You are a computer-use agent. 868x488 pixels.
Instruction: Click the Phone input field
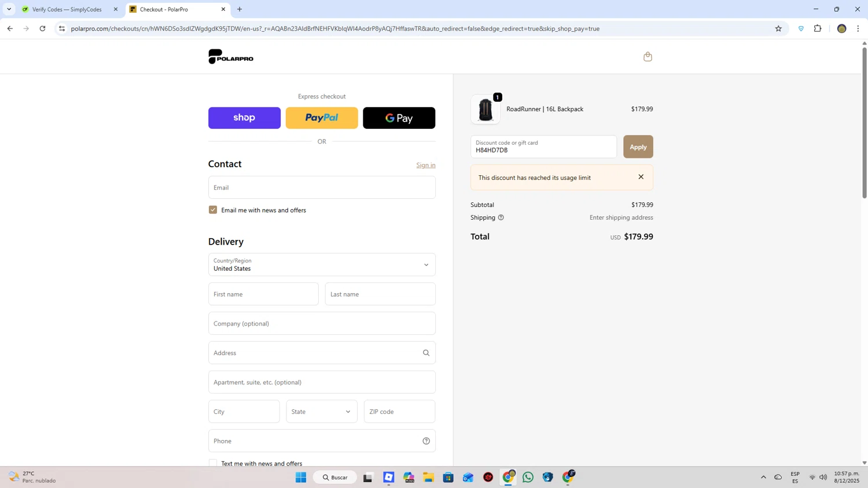tap(322, 441)
